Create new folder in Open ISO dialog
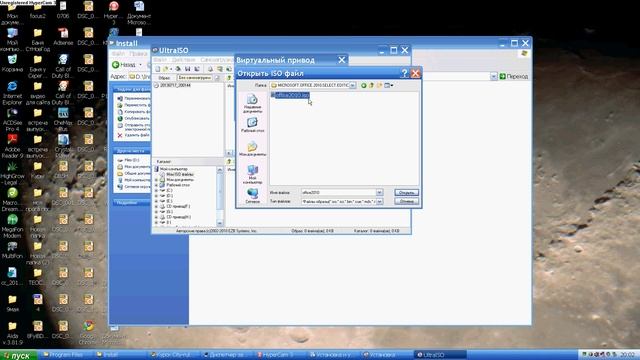Viewport: 640px width, 360px height. point(380,85)
